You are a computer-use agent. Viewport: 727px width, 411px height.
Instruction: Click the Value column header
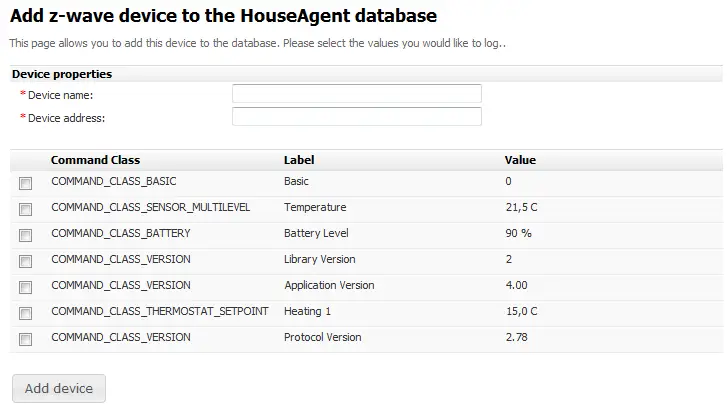pos(520,160)
